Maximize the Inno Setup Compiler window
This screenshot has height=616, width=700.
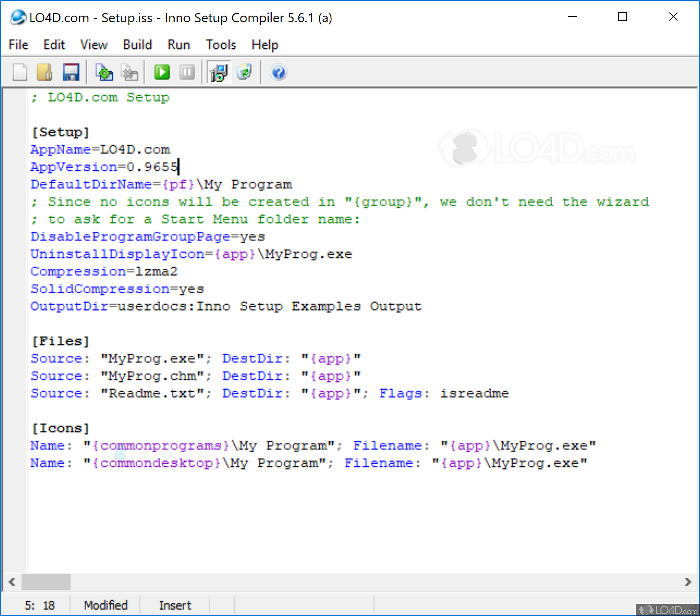point(622,17)
